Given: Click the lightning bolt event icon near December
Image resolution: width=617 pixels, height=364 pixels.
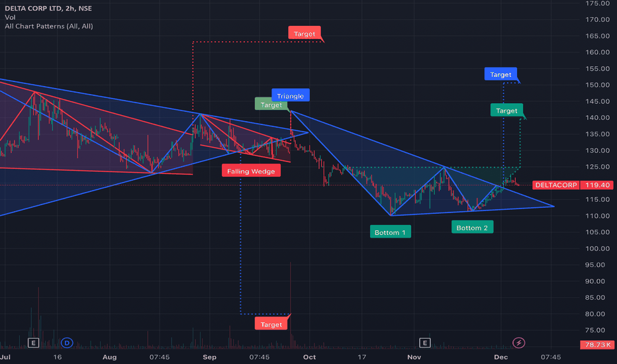Looking at the screenshot, I should tap(518, 343).
